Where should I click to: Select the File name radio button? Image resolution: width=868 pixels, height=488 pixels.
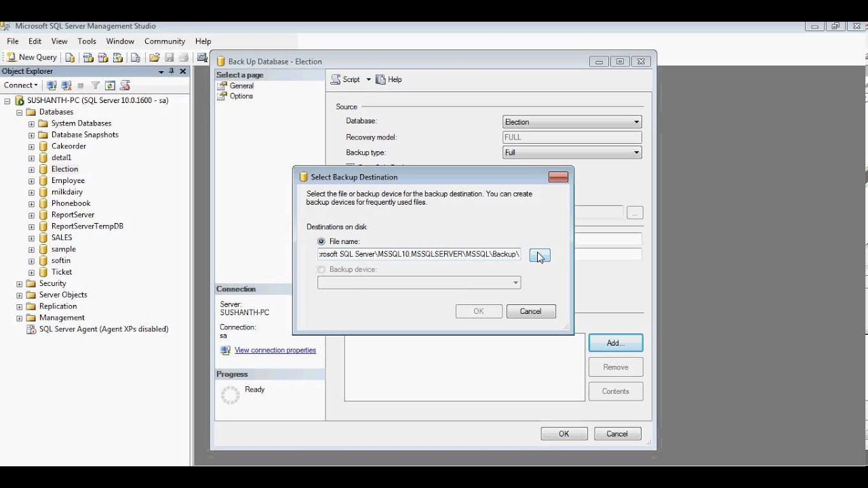tap(321, 241)
